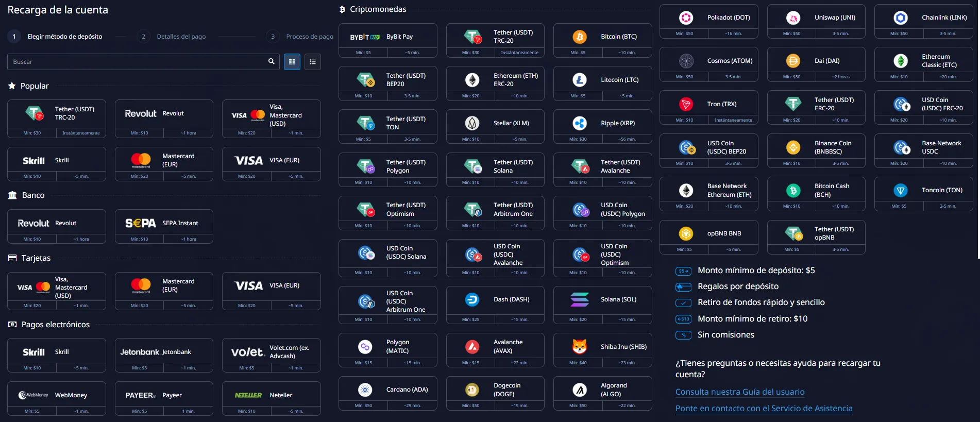Viewport: 980px width, 422px height.
Task: Choose the Toncoin (TON) icon
Action: [901, 191]
